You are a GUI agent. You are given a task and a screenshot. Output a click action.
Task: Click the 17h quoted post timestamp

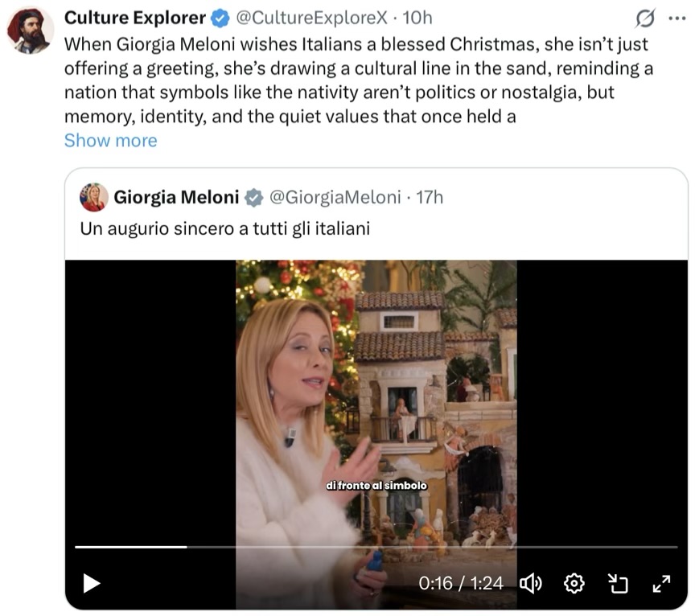(430, 197)
